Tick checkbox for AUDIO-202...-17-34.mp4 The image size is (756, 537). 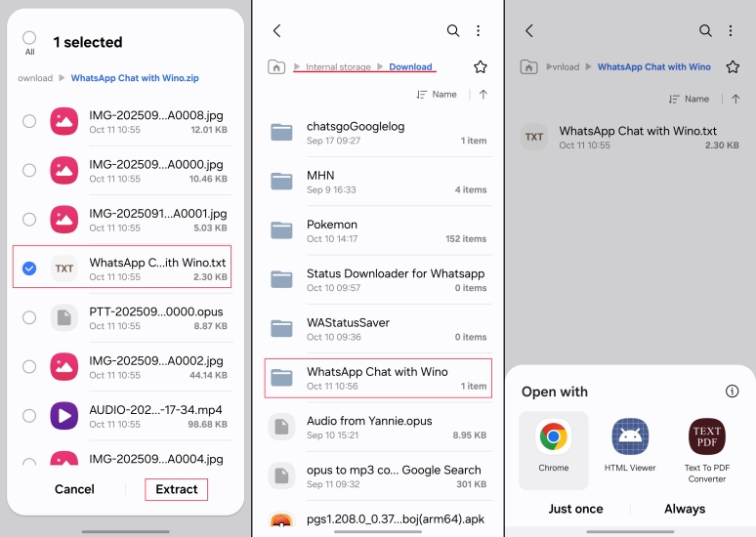click(x=29, y=416)
